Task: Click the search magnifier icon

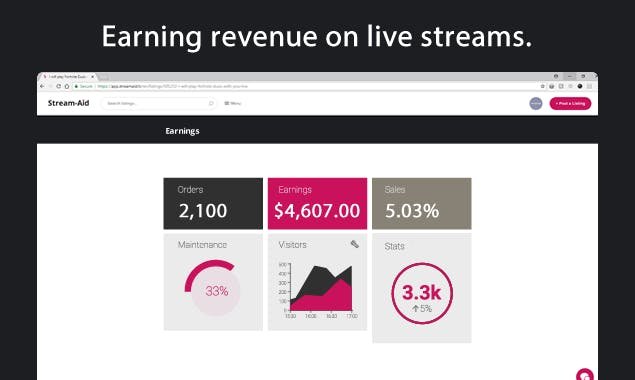Action: click(211, 104)
